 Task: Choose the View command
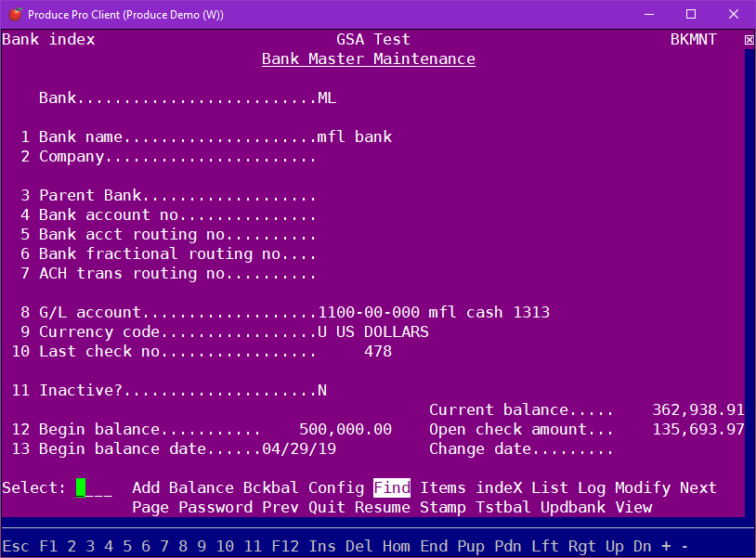pyautogui.click(x=633, y=508)
